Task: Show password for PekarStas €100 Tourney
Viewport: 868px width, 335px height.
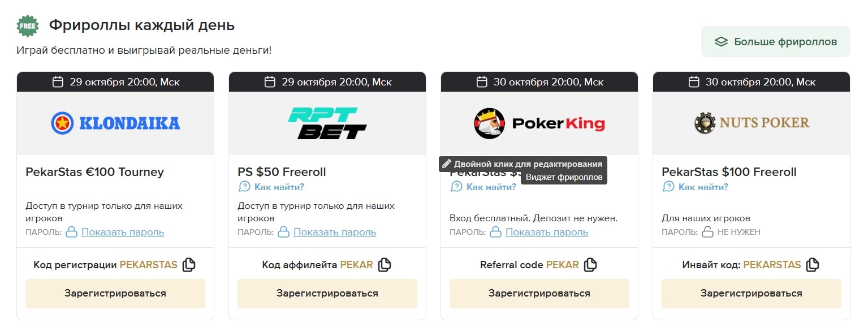Action: pos(123,232)
